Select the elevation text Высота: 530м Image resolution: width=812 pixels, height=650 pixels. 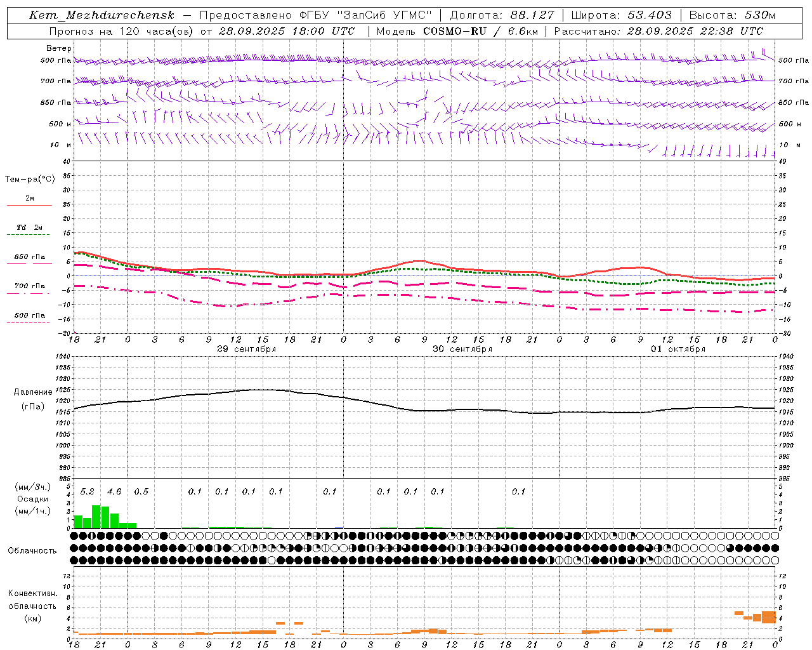[732, 15]
